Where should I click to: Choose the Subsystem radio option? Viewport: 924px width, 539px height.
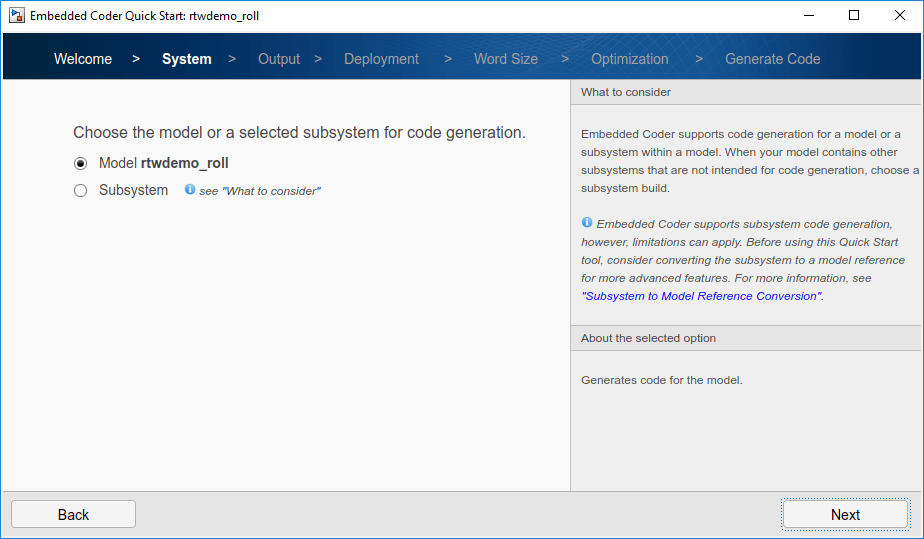tap(81, 191)
